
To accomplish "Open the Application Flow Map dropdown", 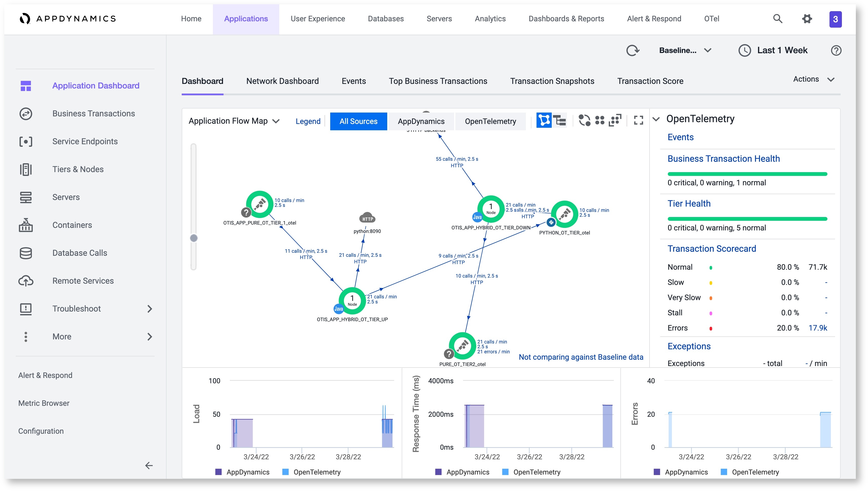I will pyautogui.click(x=234, y=121).
